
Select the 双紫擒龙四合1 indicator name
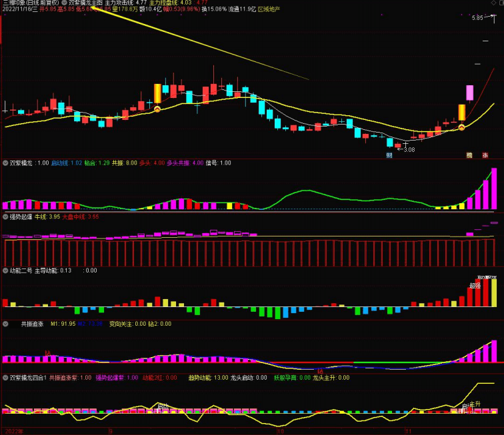point(28,378)
